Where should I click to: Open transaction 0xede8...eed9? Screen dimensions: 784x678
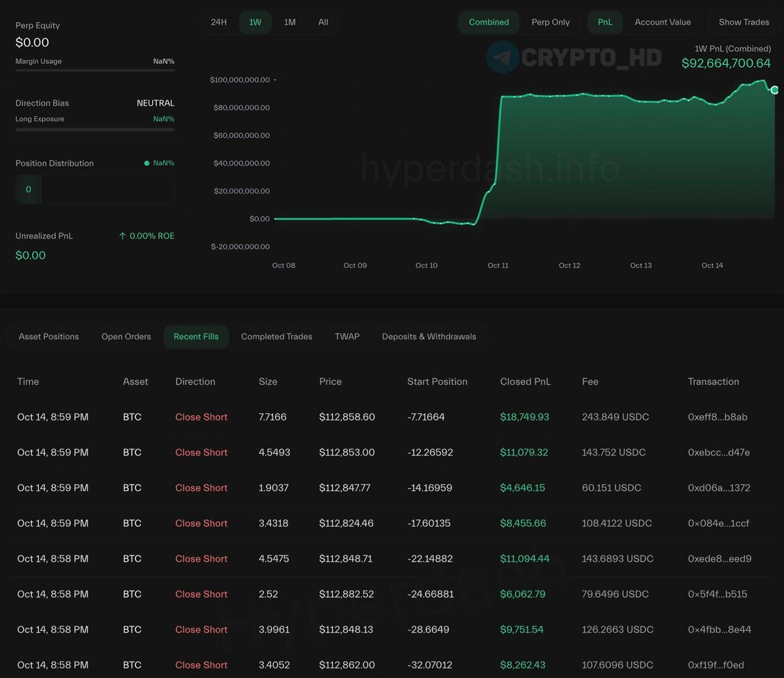tap(719, 558)
